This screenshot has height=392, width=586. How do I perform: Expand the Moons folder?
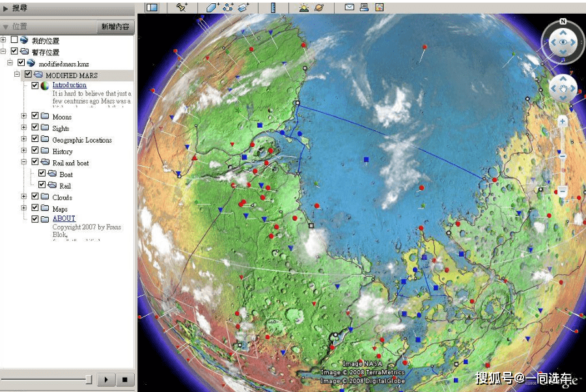pos(24,116)
